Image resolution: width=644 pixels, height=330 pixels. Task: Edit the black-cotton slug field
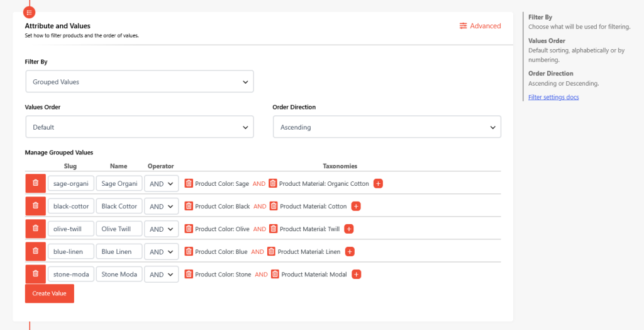click(71, 206)
